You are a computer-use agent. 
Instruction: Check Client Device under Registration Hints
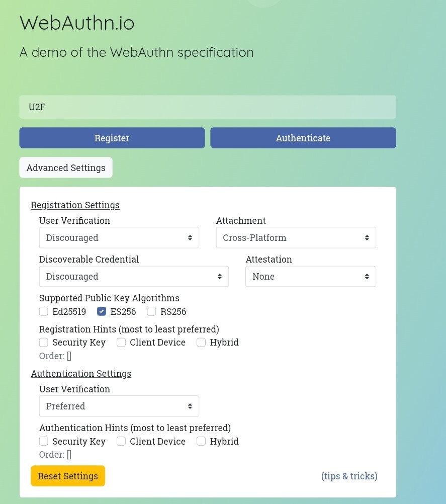coord(121,343)
